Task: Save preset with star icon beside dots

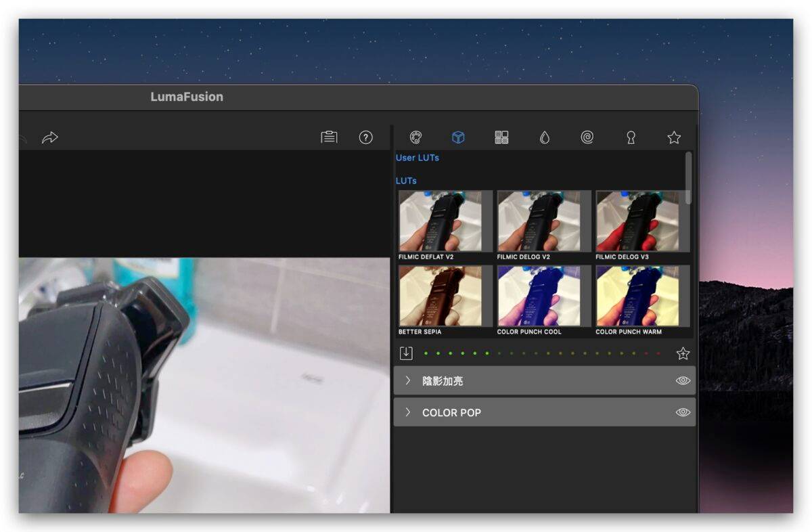Action: coord(683,353)
